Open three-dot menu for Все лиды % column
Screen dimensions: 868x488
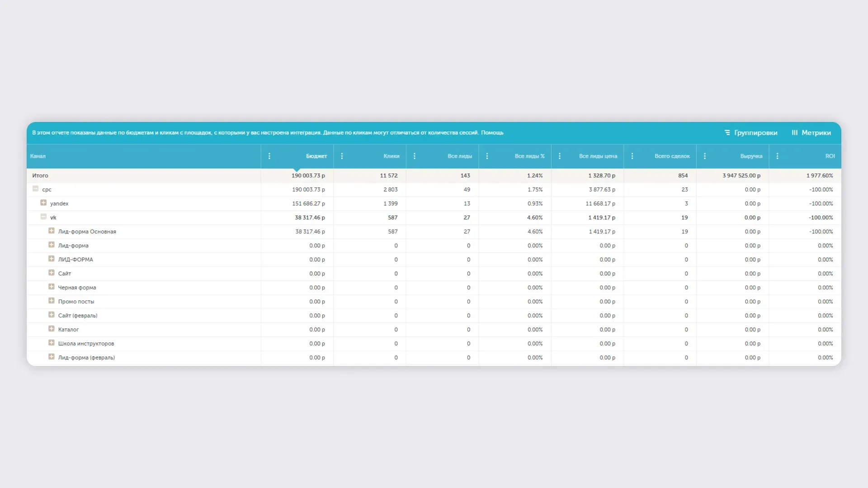487,156
